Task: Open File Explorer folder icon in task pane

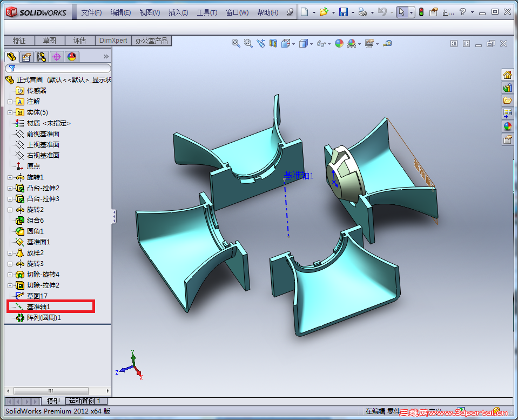Action: (507, 100)
